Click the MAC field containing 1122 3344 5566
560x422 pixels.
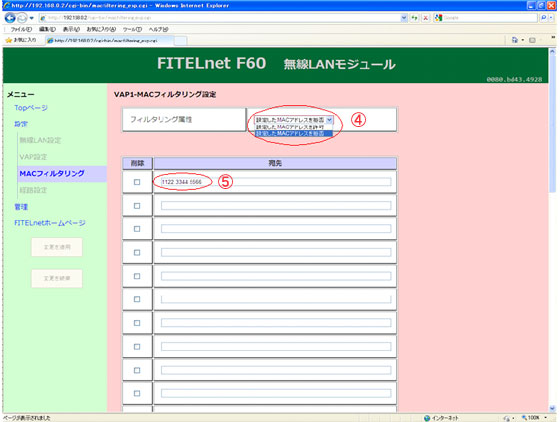(x=276, y=182)
